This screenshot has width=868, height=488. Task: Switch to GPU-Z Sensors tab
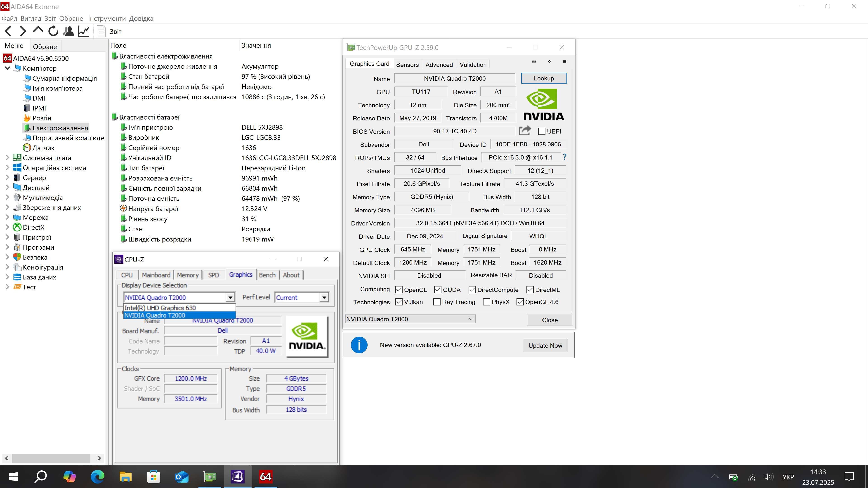click(407, 65)
